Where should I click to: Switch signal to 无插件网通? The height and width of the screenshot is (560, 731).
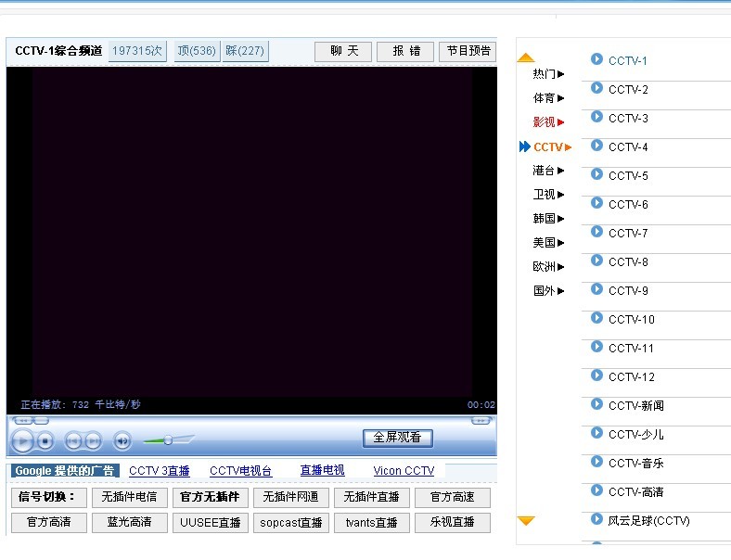(x=291, y=497)
